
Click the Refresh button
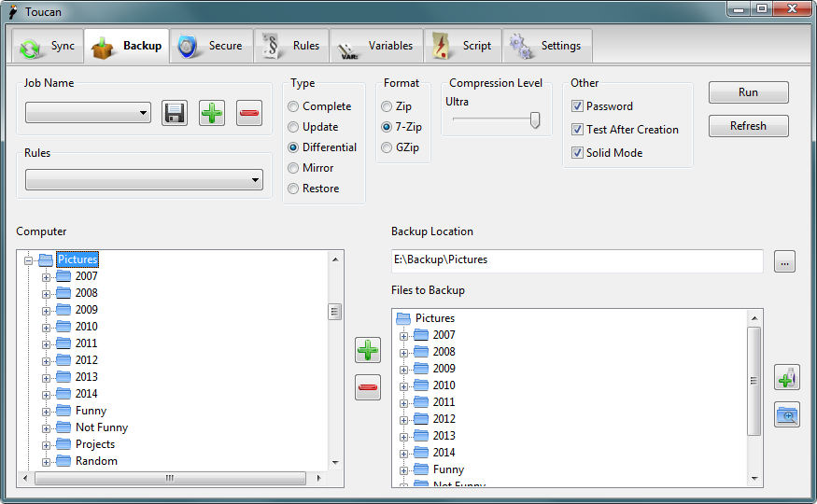(x=748, y=126)
